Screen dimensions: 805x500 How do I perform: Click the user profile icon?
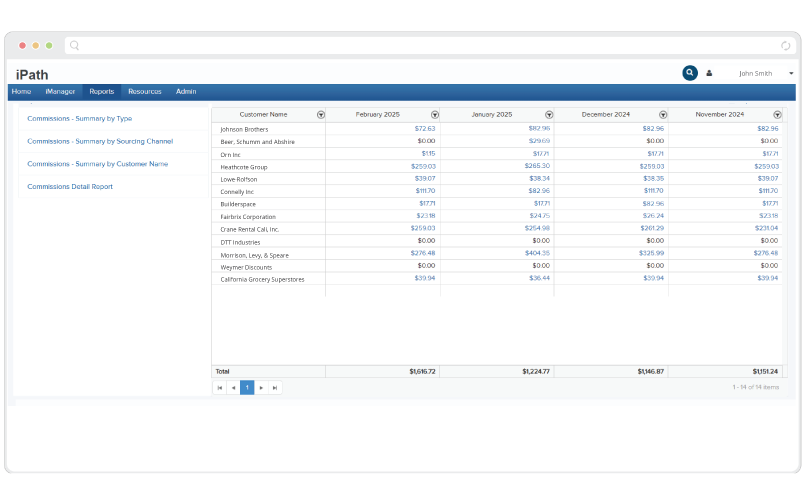710,73
